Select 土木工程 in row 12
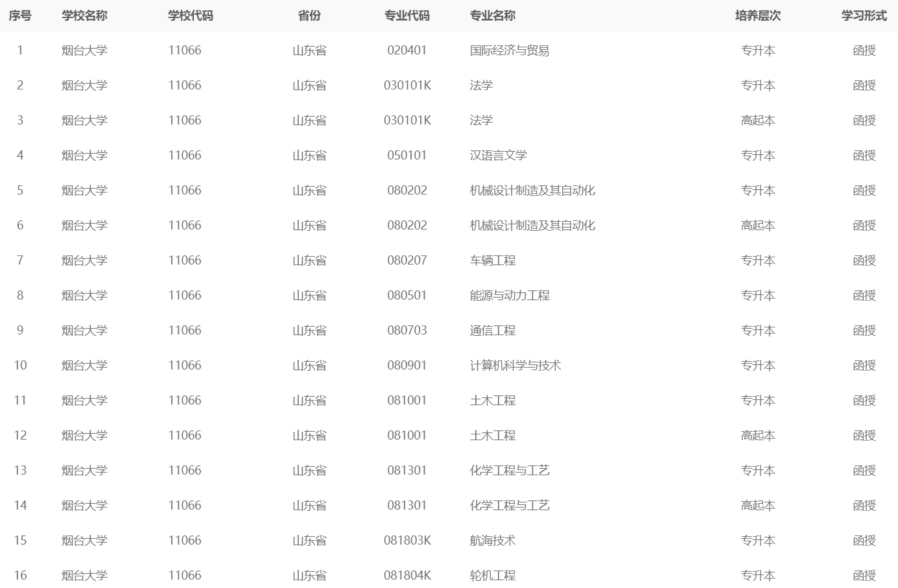The height and width of the screenshot is (588, 898). tap(493, 436)
